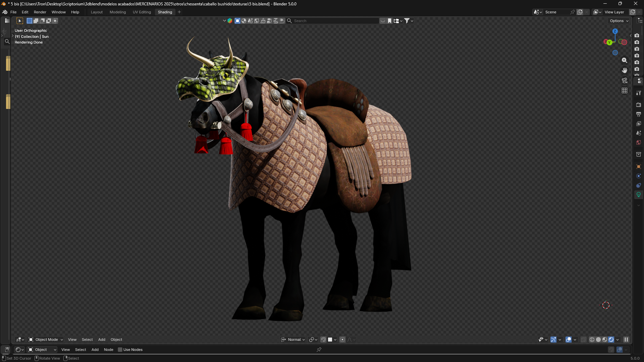Click the pan hand gizmo
Viewport: 644px width, 362px height.
(624, 70)
